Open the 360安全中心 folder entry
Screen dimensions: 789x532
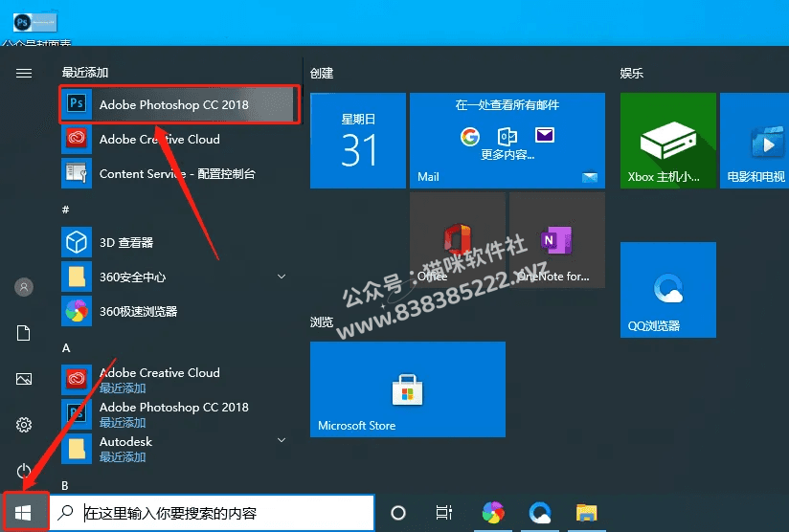coord(180,277)
